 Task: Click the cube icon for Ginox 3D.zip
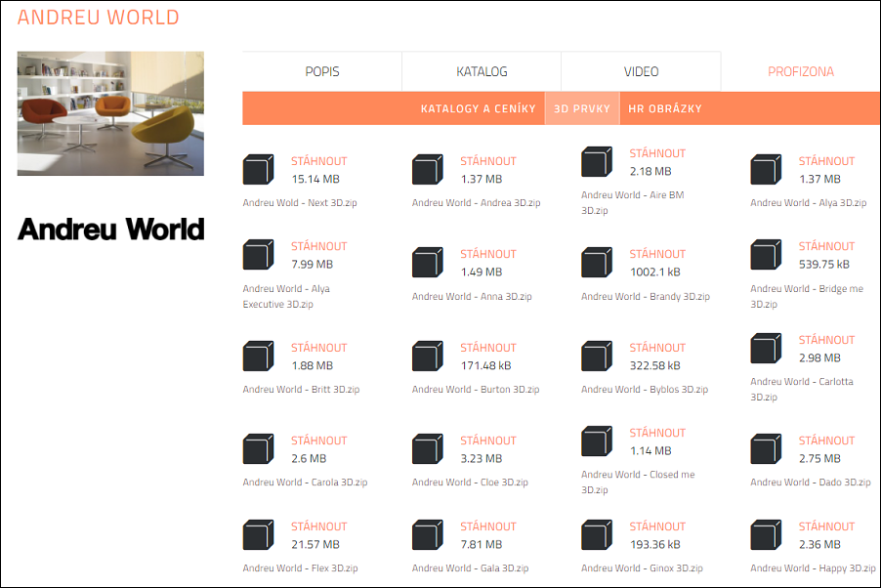coord(596,535)
